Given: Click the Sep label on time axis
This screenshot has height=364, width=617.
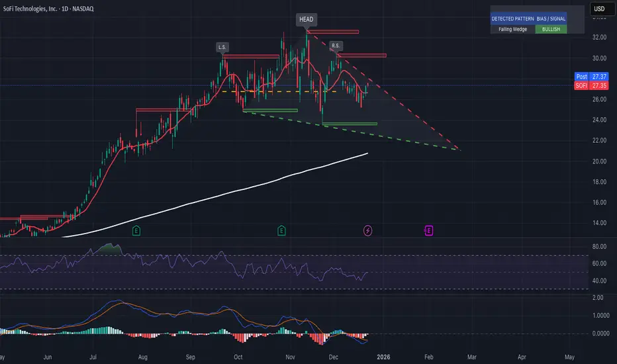Looking at the screenshot, I should click(191, 357).
